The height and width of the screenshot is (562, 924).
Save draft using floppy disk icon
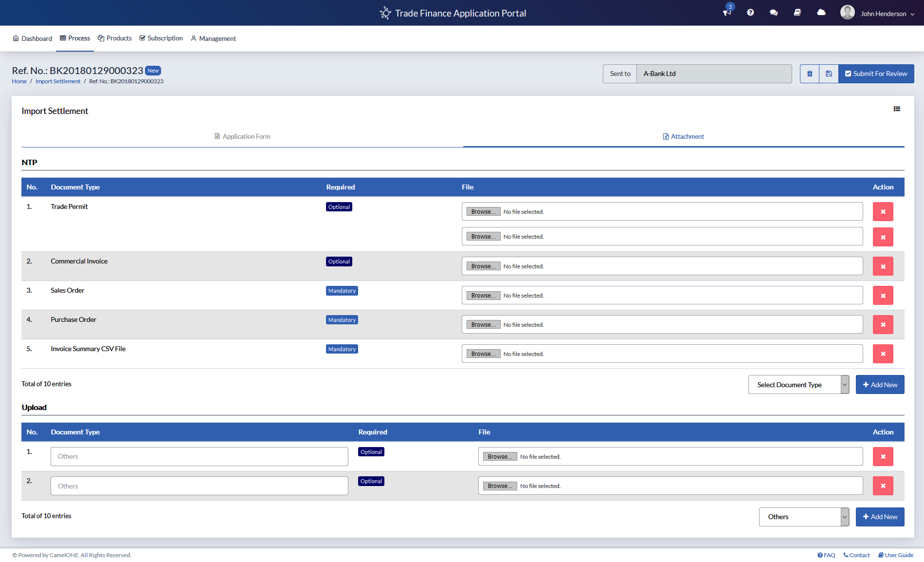[x=829, y=74]
